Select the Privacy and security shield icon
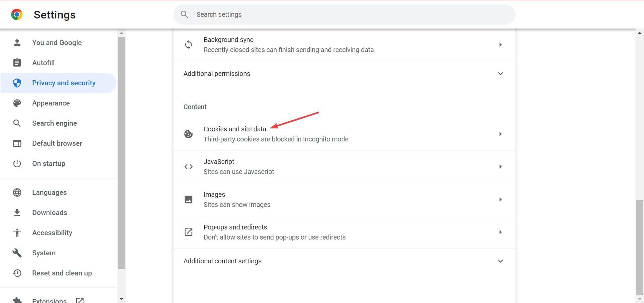Viewport: 644px width, 303px height. tap(17, 83)
